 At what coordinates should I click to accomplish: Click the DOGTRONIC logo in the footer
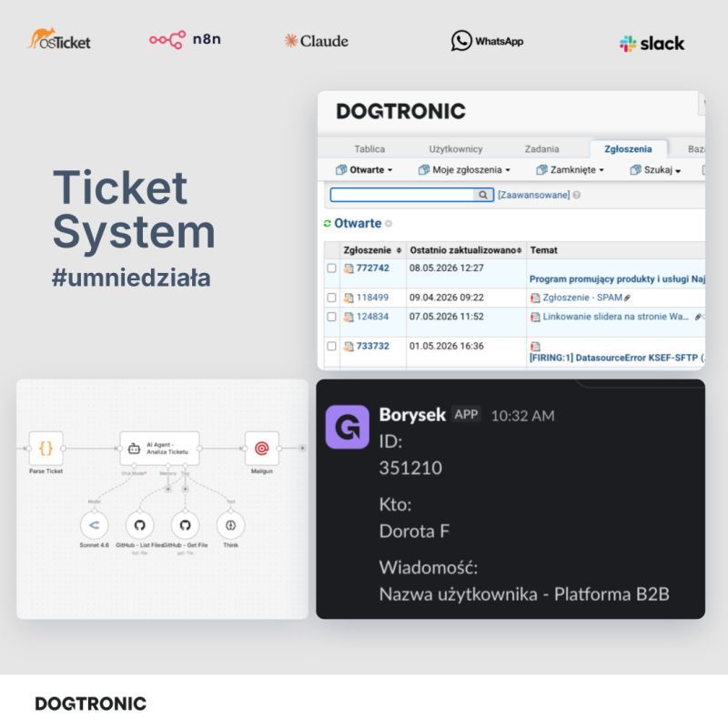tap(91, 703)
